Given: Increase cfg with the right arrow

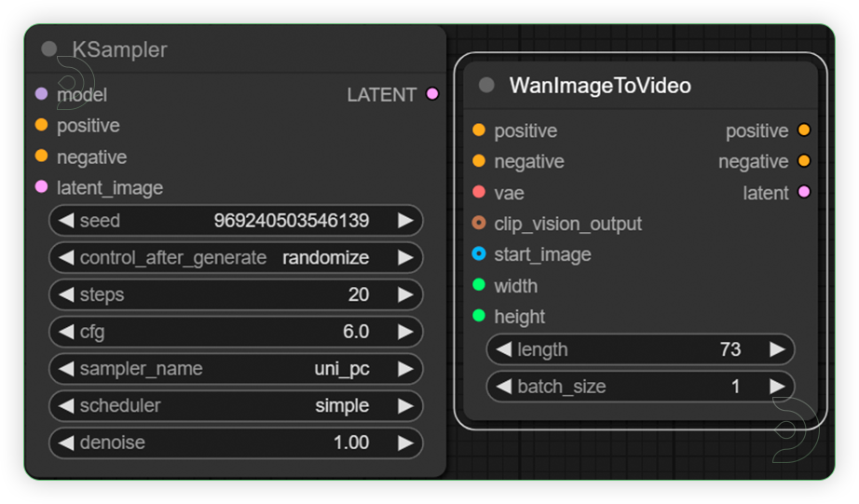Looking at the screenshot, I should [405, 332].
